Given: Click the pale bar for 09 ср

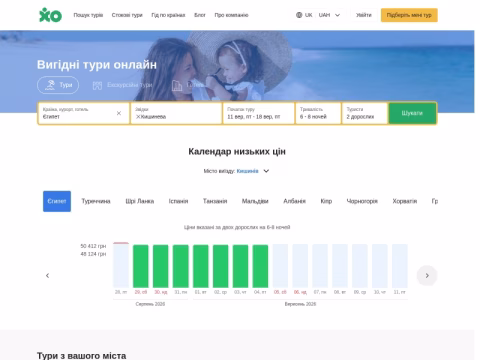Looking at the screenshot, I should point(360,266).
